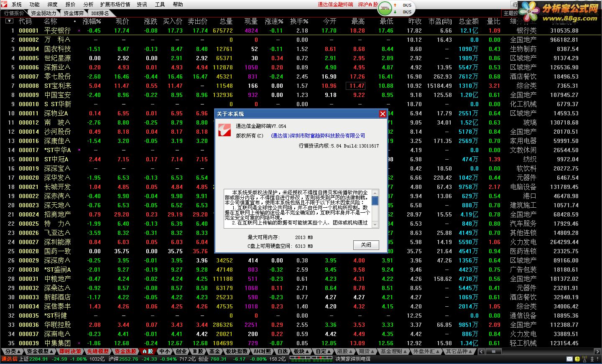The image size is (602, 364).
Task: Open the 帮助 menu
Action: tap(178, 4)
